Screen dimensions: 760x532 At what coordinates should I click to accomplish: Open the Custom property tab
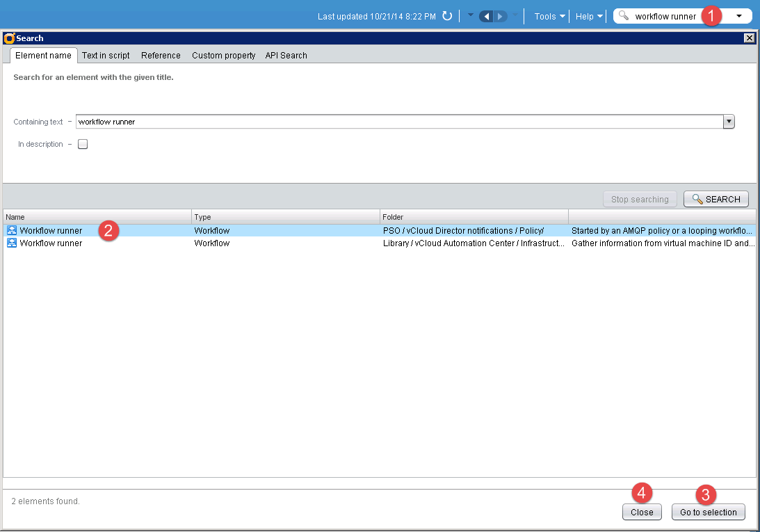223,56
